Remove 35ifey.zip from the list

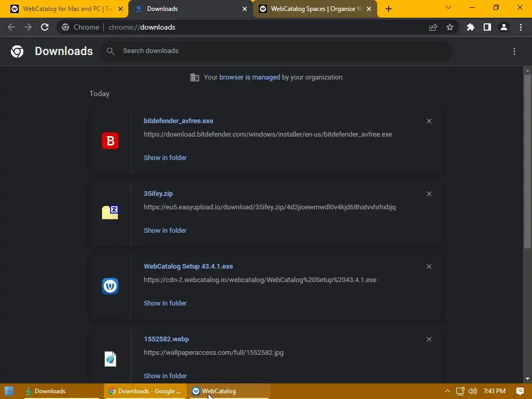pos(429,194)
